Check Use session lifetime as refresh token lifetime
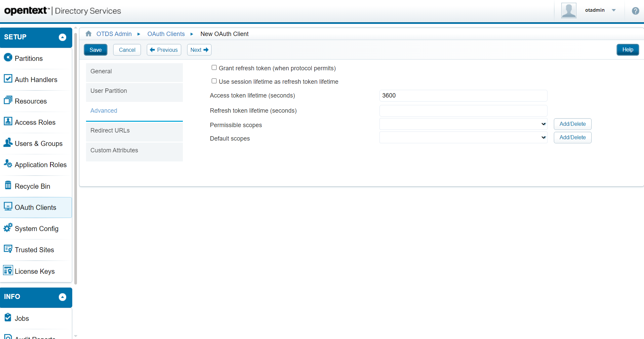Screen dimensions: 644x339 click(x=214, y=81)
